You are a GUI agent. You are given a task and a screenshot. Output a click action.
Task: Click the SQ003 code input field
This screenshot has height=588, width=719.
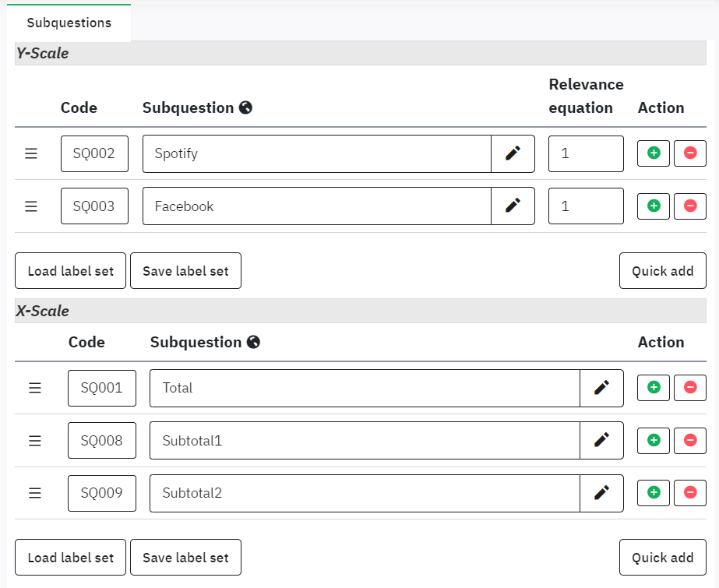pos(94,206)
